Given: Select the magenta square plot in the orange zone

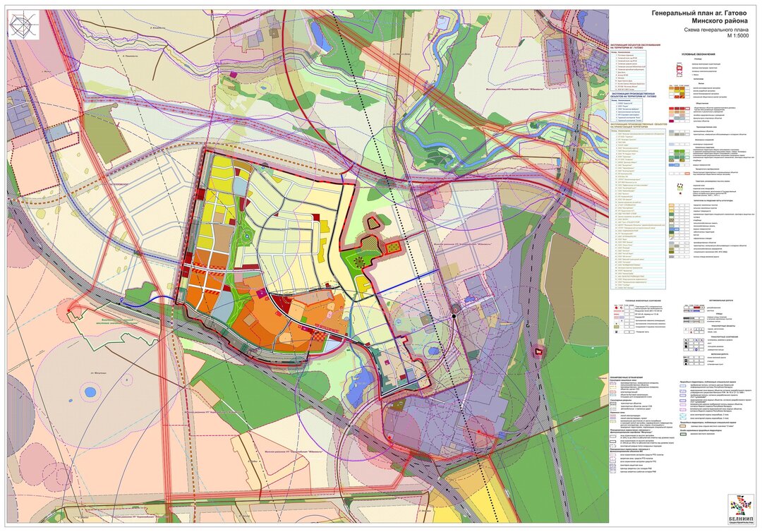Looking at the screenshot, I should pos(262,292).
